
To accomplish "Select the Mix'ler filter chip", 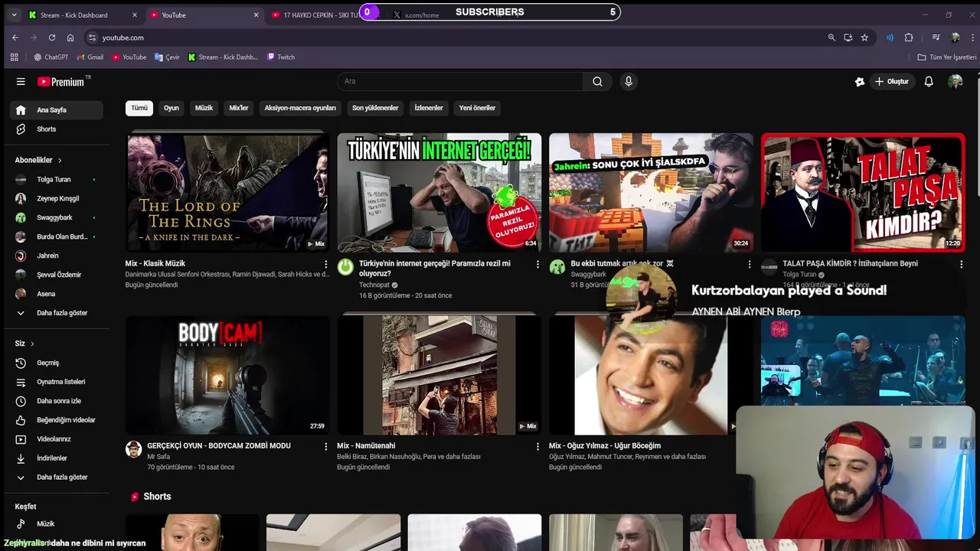I will (239, 108).
